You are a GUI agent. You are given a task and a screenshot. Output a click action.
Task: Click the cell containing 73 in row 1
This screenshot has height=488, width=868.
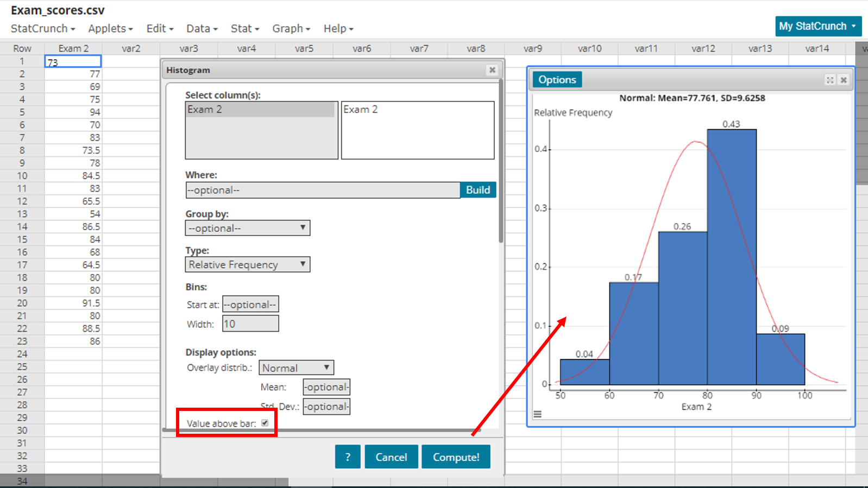pyautogui.click(x=73, y=61)
